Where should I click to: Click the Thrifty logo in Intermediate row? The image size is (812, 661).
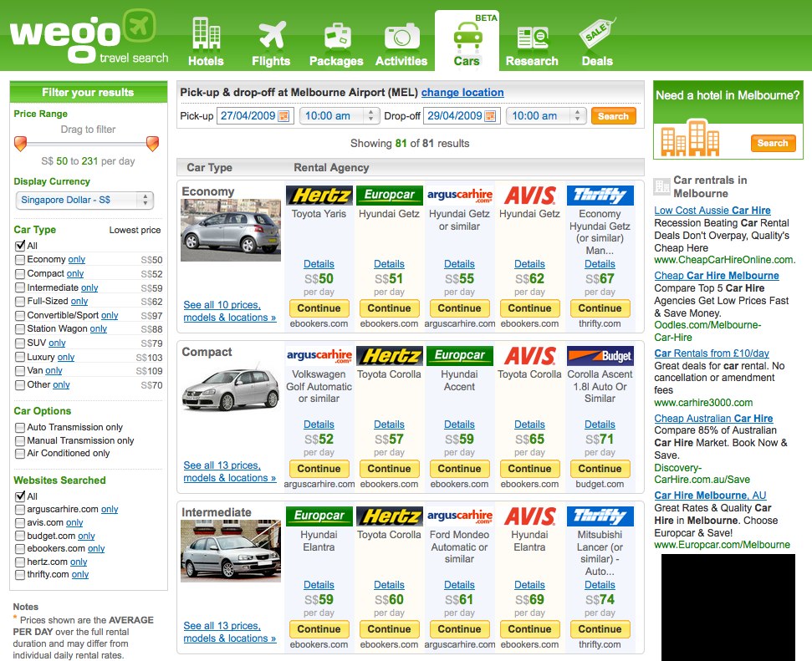pyautogui.click(x=600, y=516)
